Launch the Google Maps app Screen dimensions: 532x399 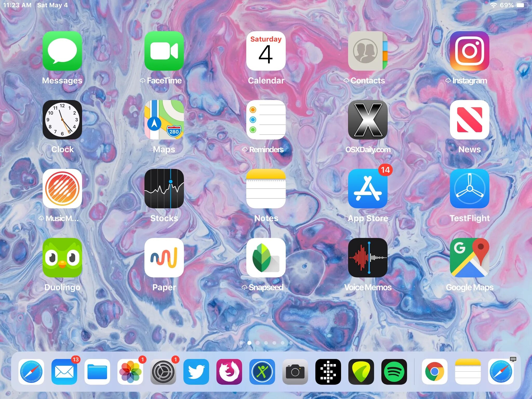coord(470,258)
